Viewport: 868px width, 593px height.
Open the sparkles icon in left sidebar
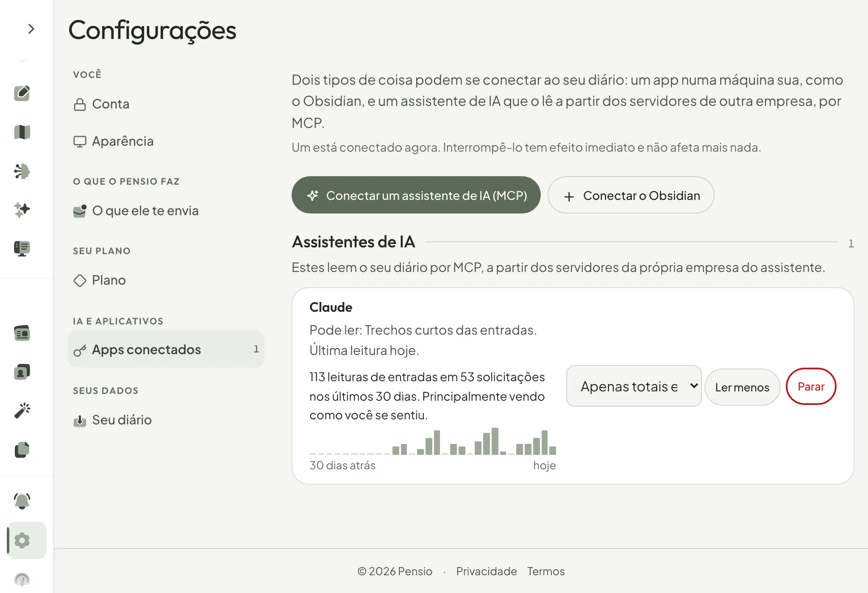pos(22,209)
